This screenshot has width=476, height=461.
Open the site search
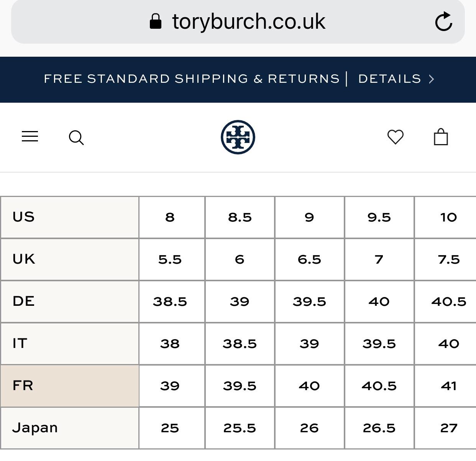[76, 138]
